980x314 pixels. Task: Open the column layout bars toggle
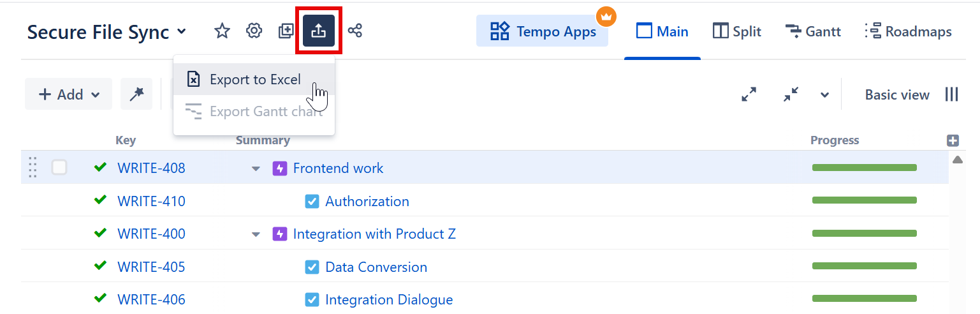pos(952,94)
